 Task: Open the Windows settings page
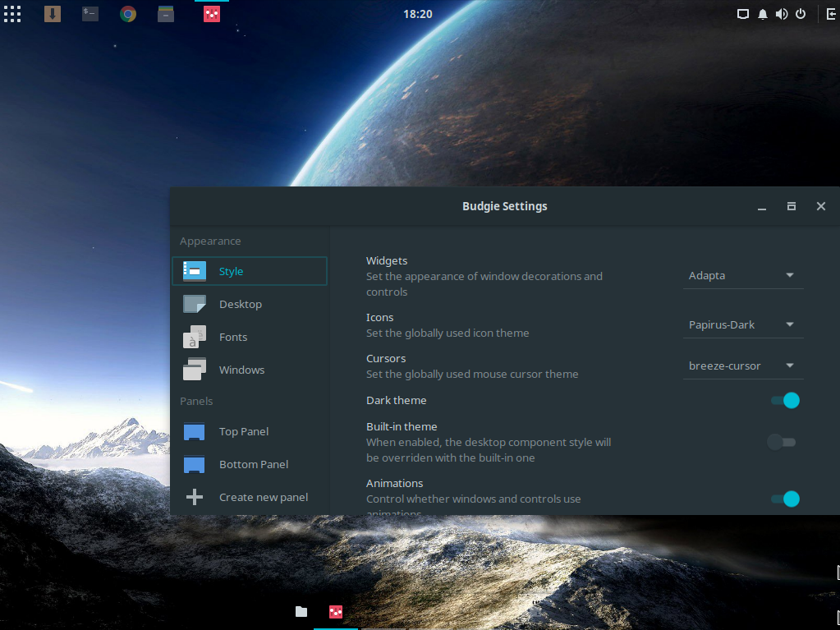click(249, 370)
